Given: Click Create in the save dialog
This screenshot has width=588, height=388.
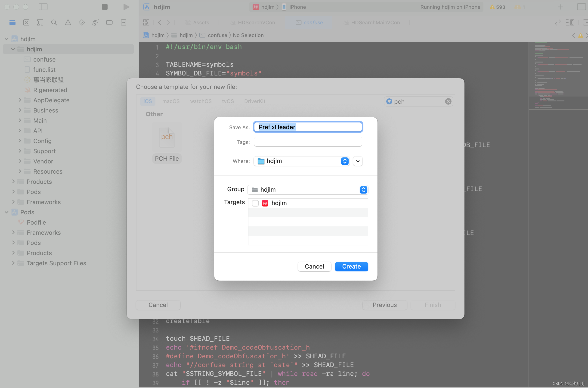Looking at the screenshot, I should (351, 266).
